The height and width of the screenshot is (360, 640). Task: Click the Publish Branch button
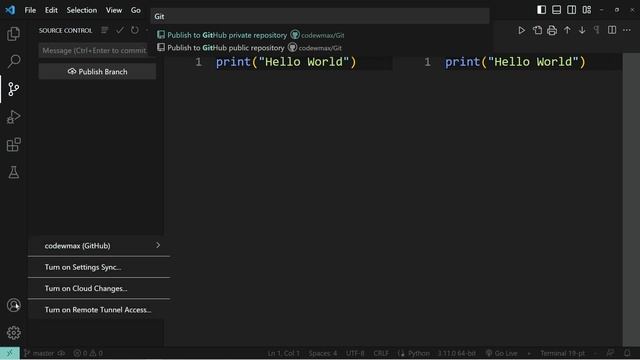coord(97,71)
